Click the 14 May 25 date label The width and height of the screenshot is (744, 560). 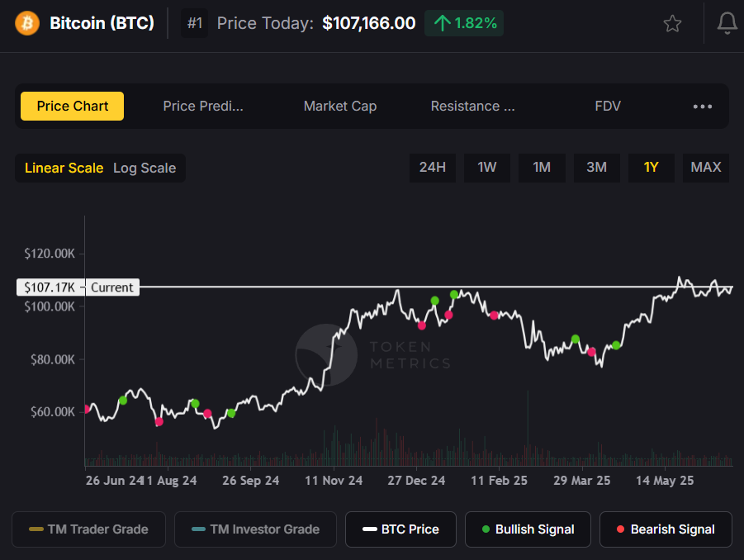tap(665, 481)
